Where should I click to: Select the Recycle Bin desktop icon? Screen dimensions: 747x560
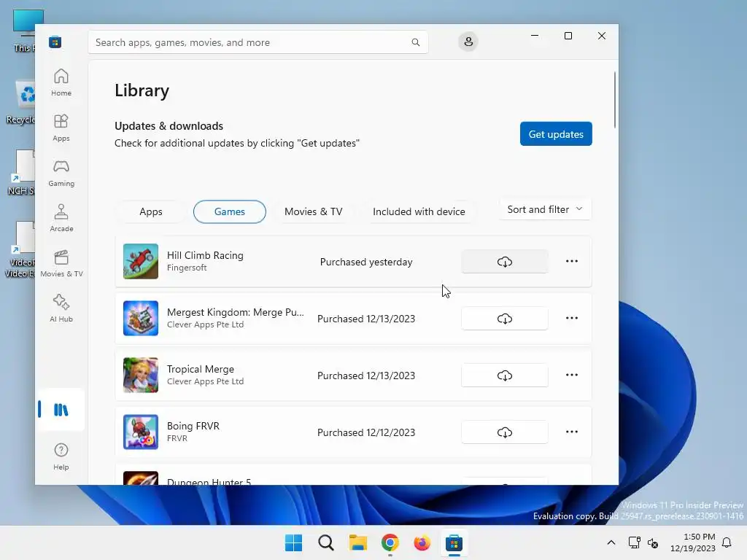pos(21,102)
